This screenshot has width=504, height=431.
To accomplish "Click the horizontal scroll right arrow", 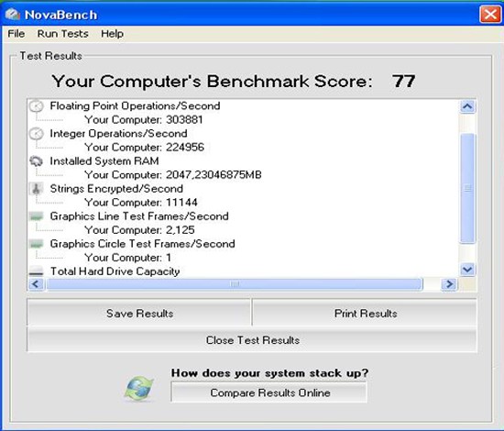I will (x=449, y=284).
